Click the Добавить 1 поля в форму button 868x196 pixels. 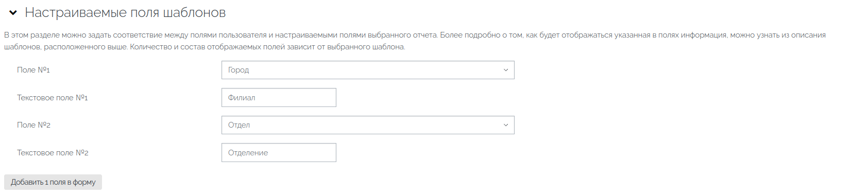point(53,182)
